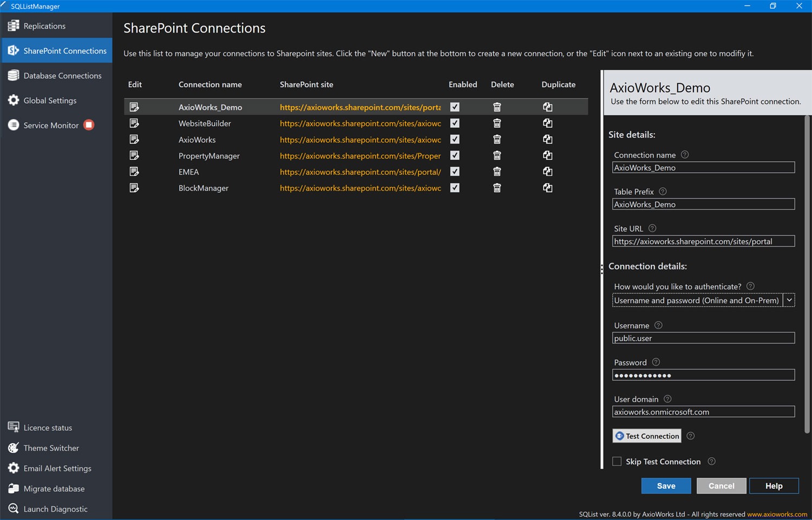Screen dimensions: 812x520
Task: Edit the Username field containing public.user
Action: tap(703, 338)
